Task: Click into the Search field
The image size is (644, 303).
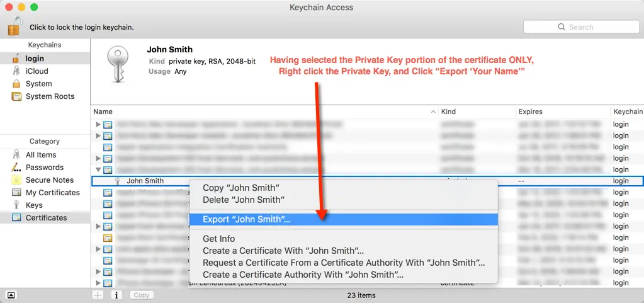Action: (581, 26)
